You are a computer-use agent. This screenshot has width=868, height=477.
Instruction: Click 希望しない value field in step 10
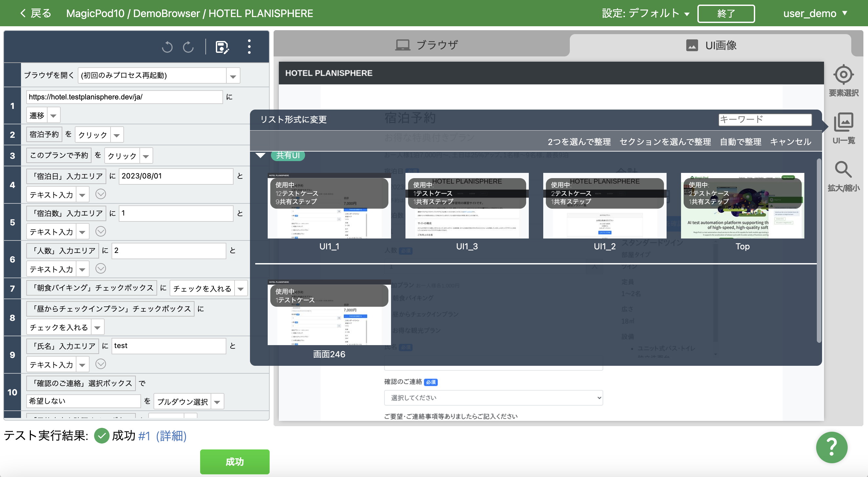point(83,401)
